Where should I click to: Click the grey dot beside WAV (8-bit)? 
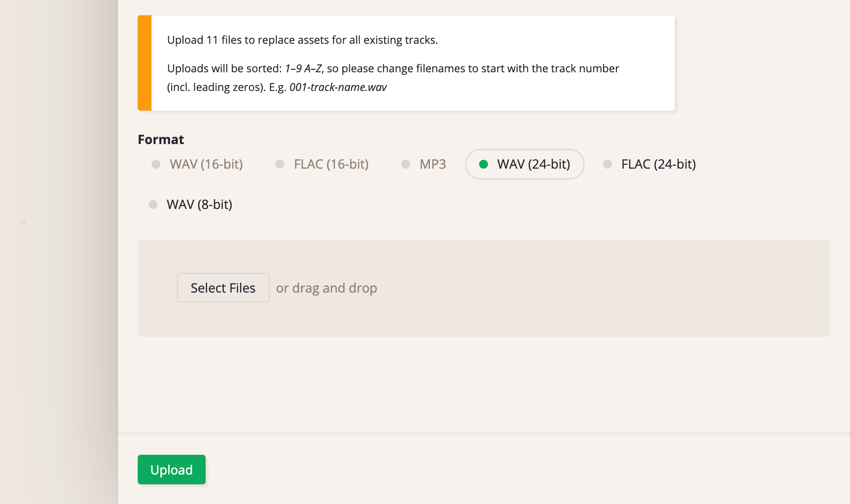153,205
